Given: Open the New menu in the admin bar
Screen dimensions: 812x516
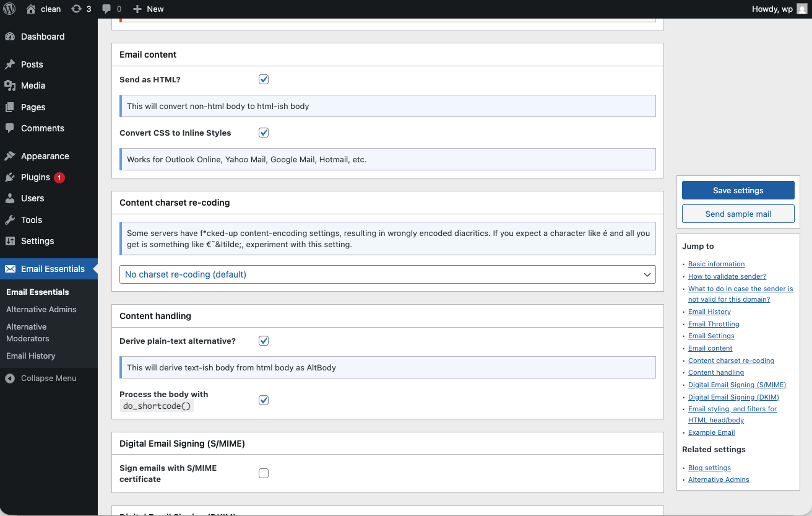Looking at the screenshot, I should 148,9.
